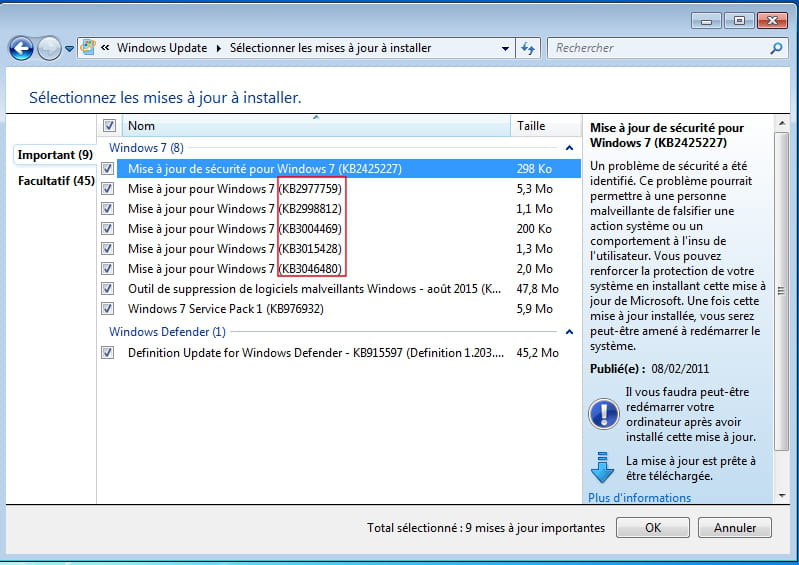
Task: Select the Facultatif (45) tab
Action: (x=56, y=180)
